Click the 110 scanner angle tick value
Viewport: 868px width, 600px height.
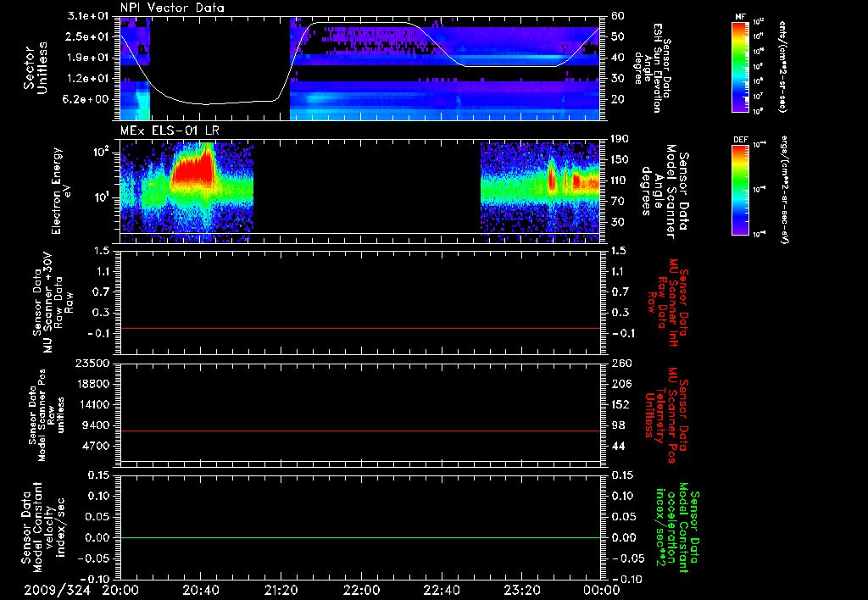click(620, 181)
